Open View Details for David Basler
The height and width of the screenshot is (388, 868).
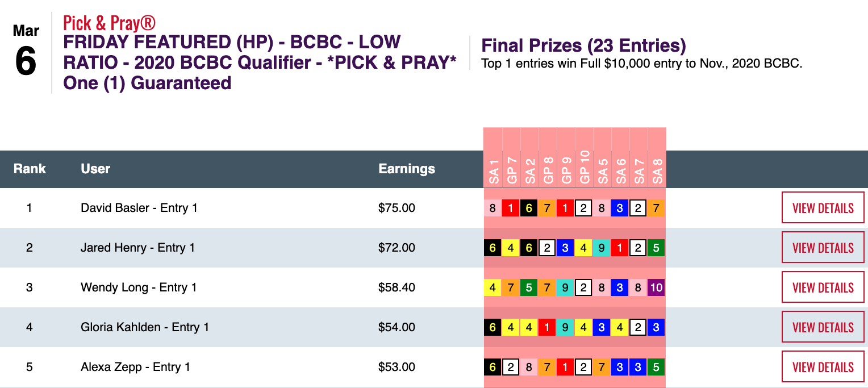[823, 208]
